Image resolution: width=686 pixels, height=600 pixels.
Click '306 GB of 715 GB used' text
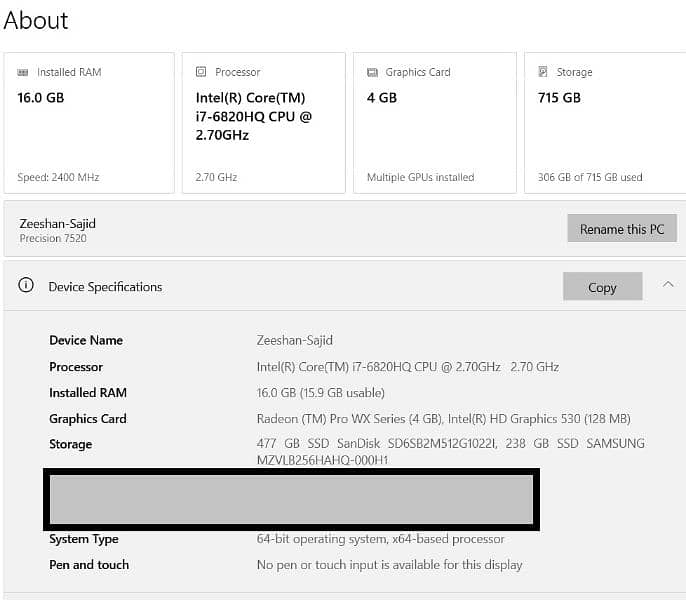click(x=590, y=177)
